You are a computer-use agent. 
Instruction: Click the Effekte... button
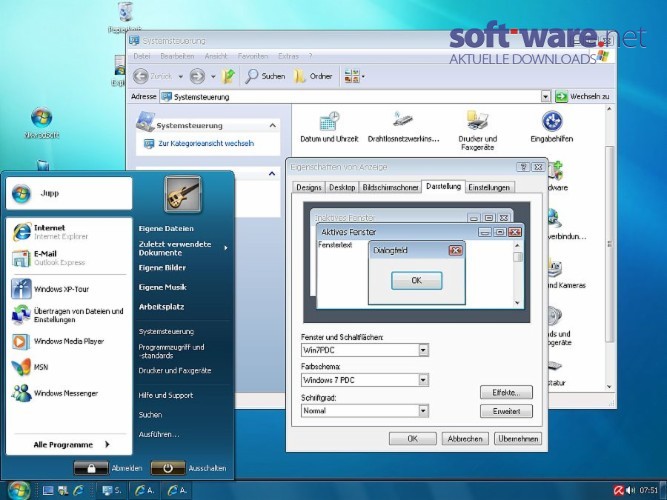pyautogui.click(x=506, y=392)
